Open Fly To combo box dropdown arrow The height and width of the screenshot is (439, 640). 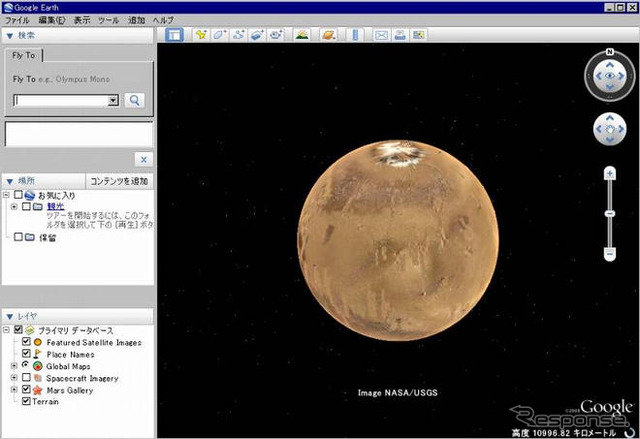click(x=113, y=100)
